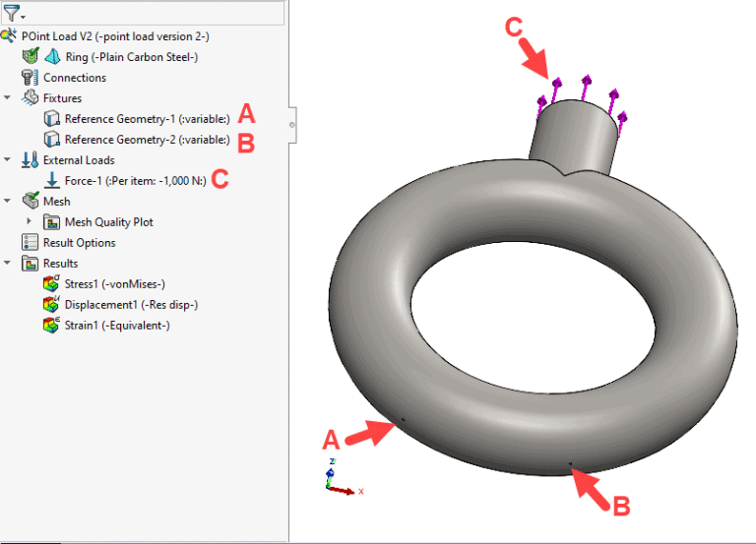Click the Strain1 plot icon
Screen dimensions: 756x544
tap(51, 326)
